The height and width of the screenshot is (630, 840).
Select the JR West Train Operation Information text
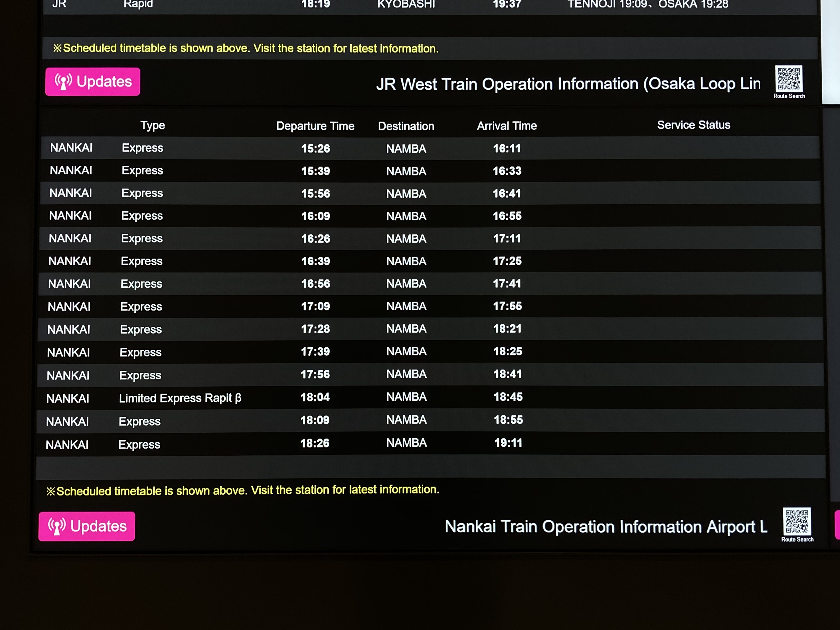[568, 84]
